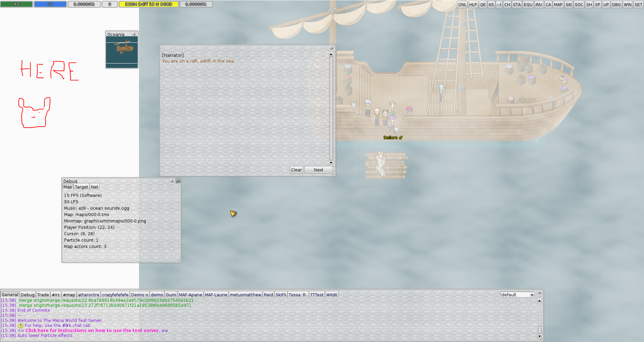Open crazyfefefefe whisper tab

[x=115, y=295]
